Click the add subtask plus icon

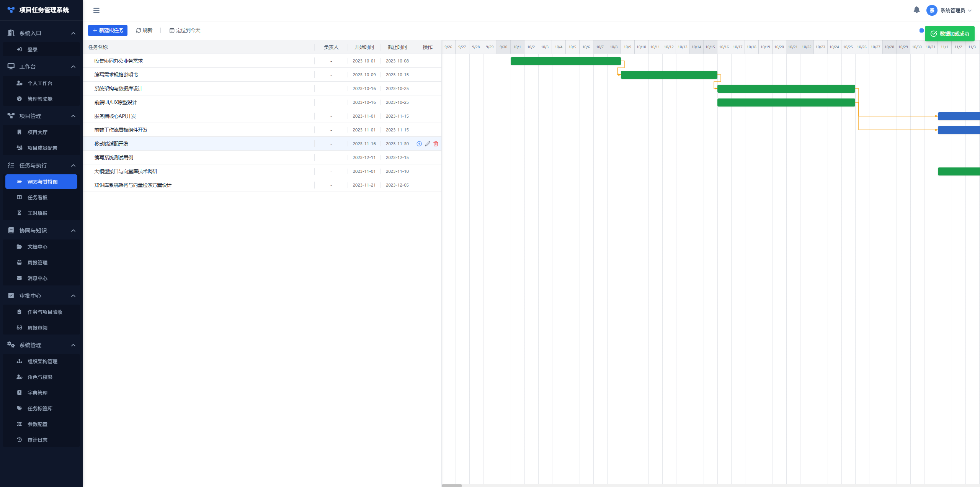[419, 144]
